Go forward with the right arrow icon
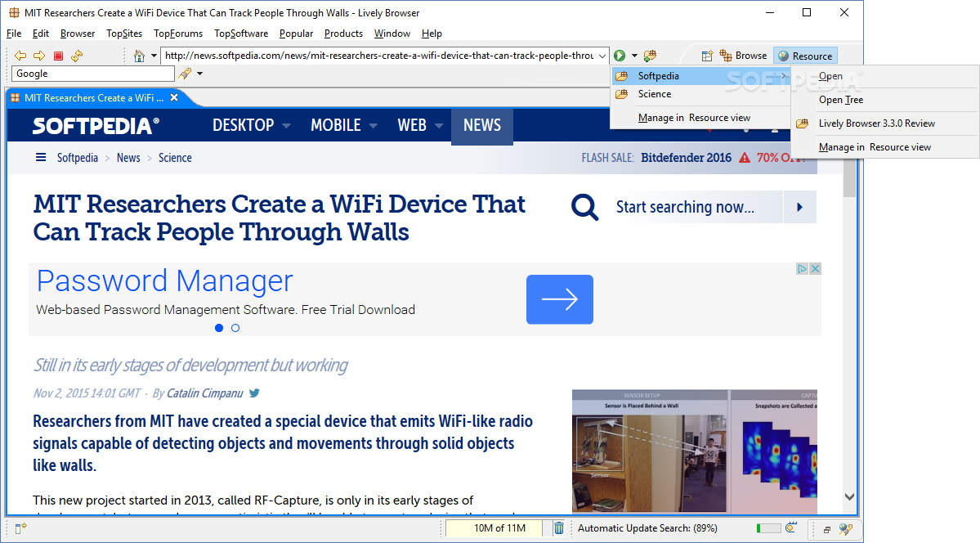The image size is (980, 543). click(39, 56)
